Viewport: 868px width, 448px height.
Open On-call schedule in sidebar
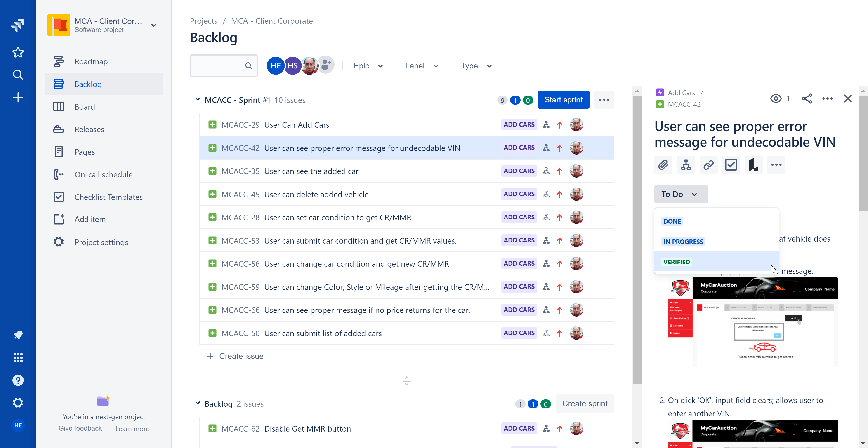pyautogui.click(x=104, y=174)
